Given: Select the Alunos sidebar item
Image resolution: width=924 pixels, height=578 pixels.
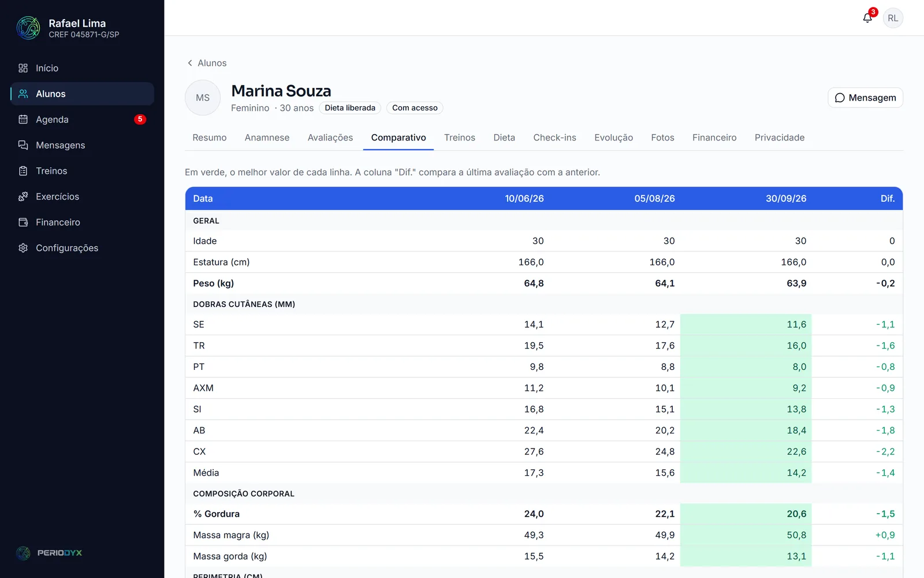Looking at the screenshot, I should coord(83,94).
